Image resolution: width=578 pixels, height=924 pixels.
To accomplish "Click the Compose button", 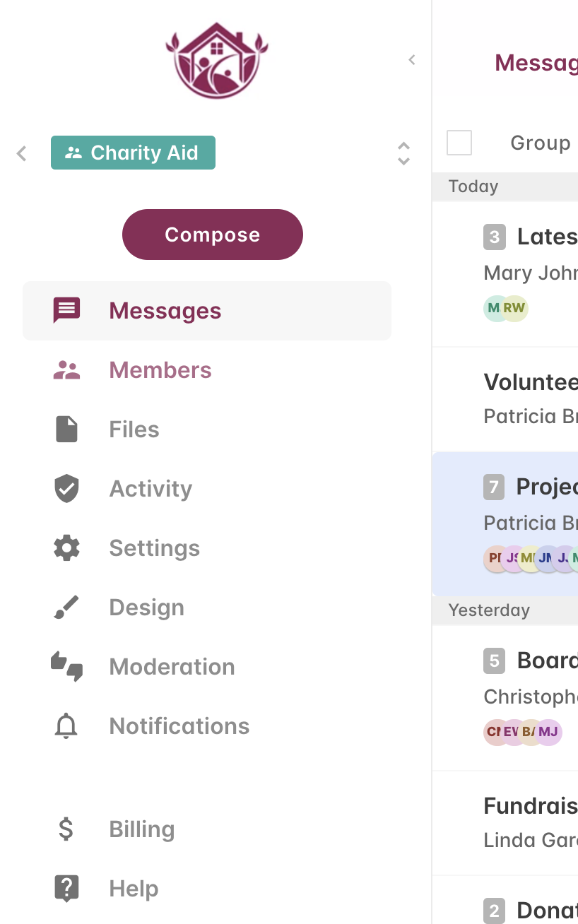I will click(213, 235).
